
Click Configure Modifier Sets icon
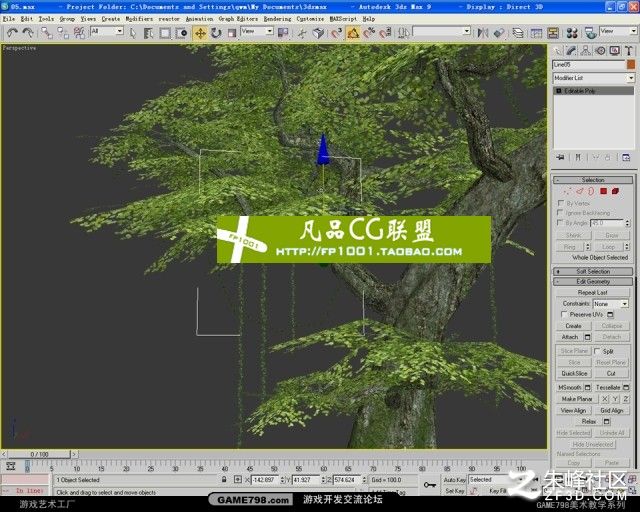[x=626, y=157]
